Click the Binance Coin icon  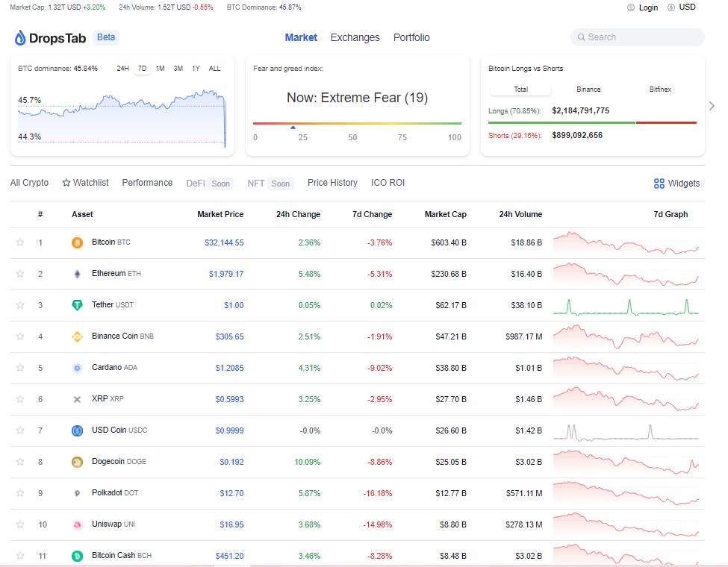click(77, 336)
